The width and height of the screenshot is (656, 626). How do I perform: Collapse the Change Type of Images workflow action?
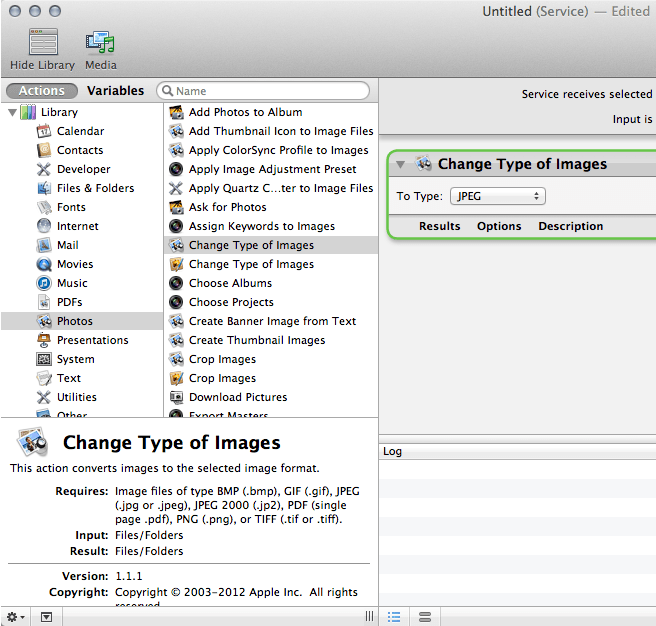(401, 164)
